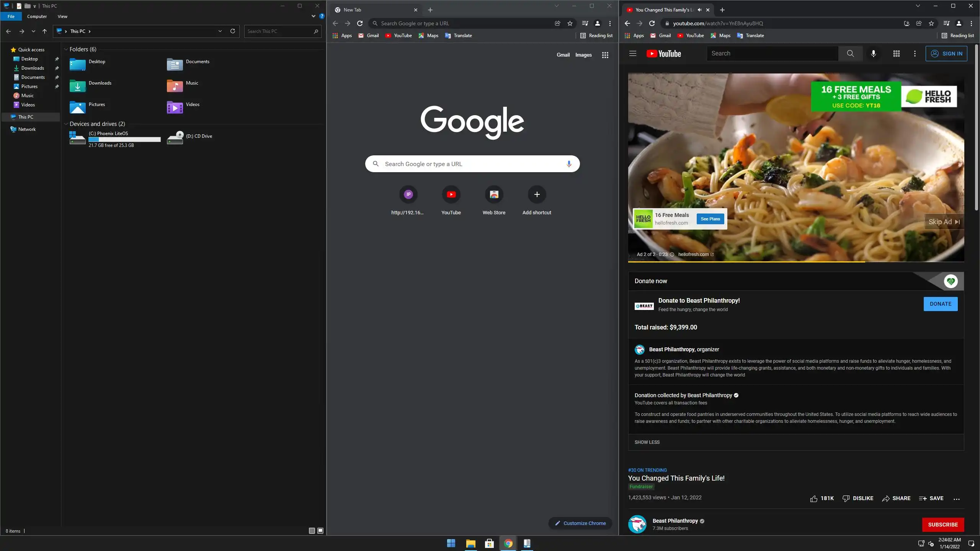Collapse the Folders (6) group

tap(66, 49)
